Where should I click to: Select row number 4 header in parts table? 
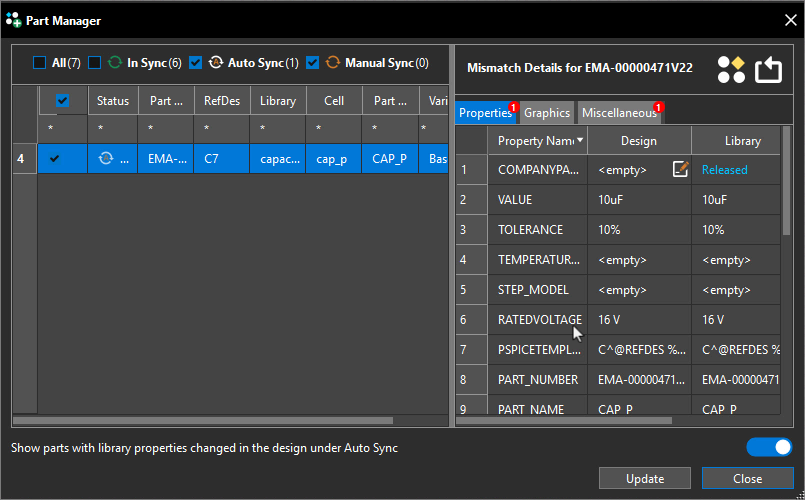tap(24, 159)
